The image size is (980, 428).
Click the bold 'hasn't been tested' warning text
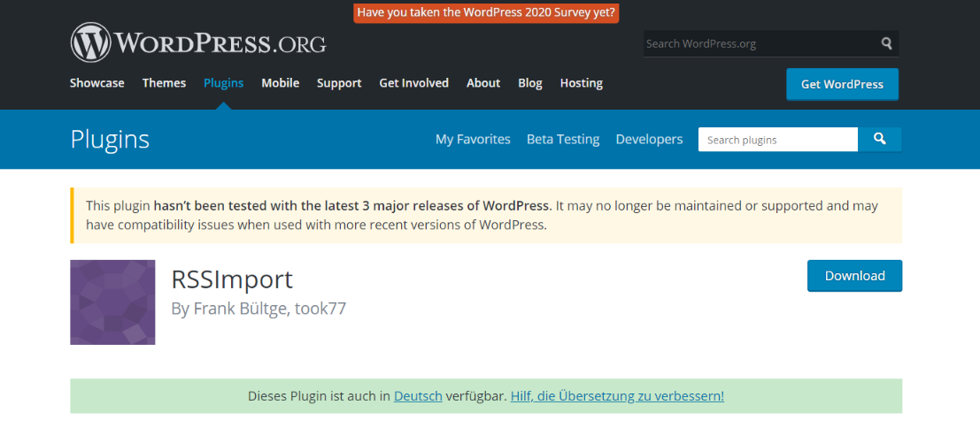pos(352,205)
